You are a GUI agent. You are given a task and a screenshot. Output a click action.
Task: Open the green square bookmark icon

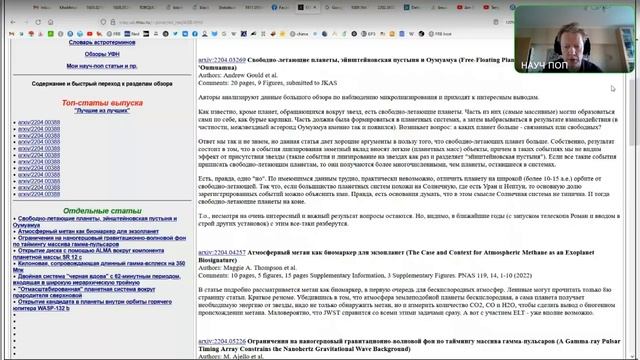[x=51, y=34]
